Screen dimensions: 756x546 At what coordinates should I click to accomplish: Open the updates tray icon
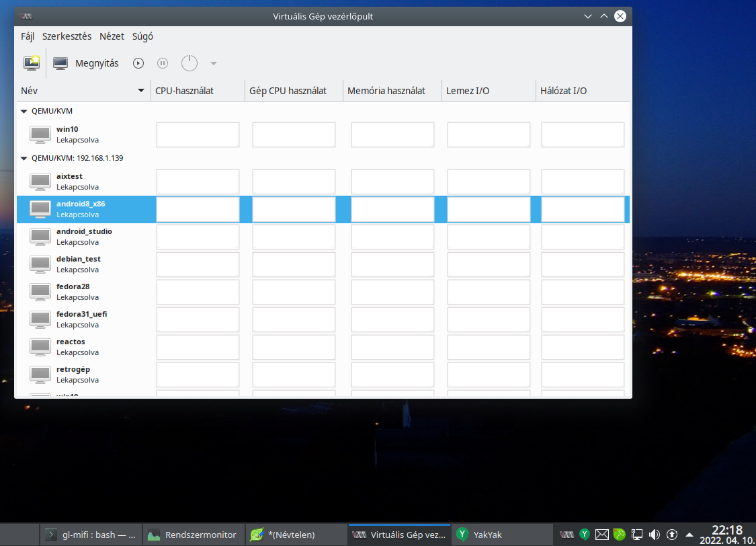672,535
